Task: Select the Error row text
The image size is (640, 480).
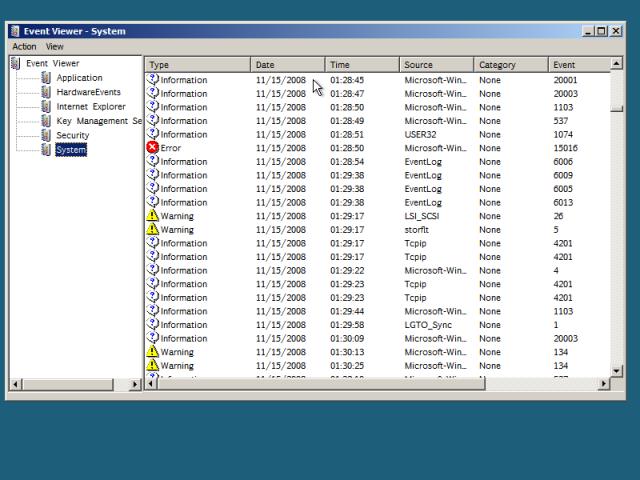Action: coord(171,148)
